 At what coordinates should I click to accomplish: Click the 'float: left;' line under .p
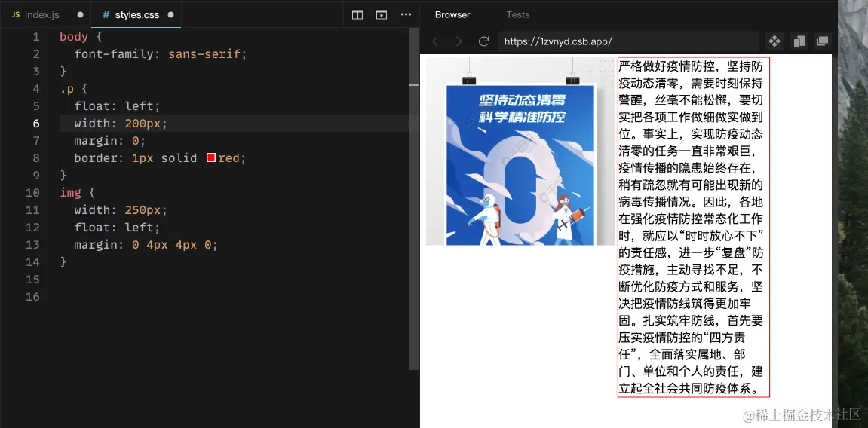[117, 106]
